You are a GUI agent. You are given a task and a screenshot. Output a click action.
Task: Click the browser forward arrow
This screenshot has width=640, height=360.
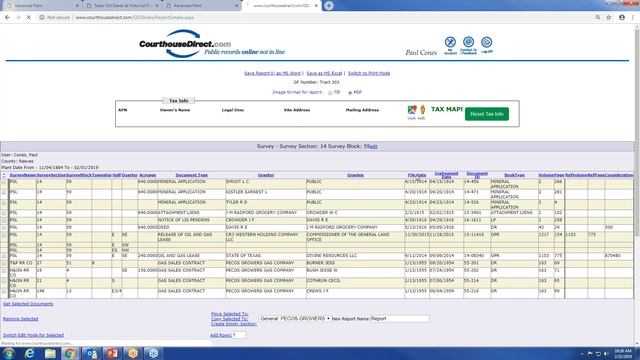tap(18, 18)
